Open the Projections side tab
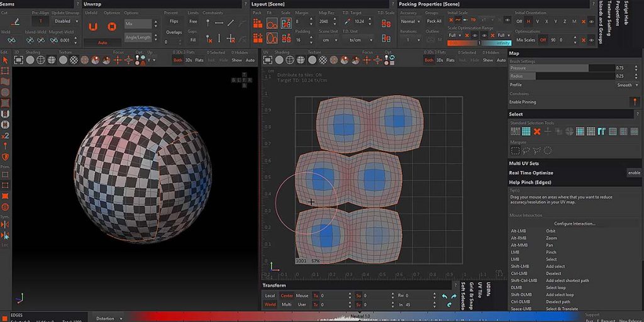The width and height of the screenshot is (644, 322). 618,13
